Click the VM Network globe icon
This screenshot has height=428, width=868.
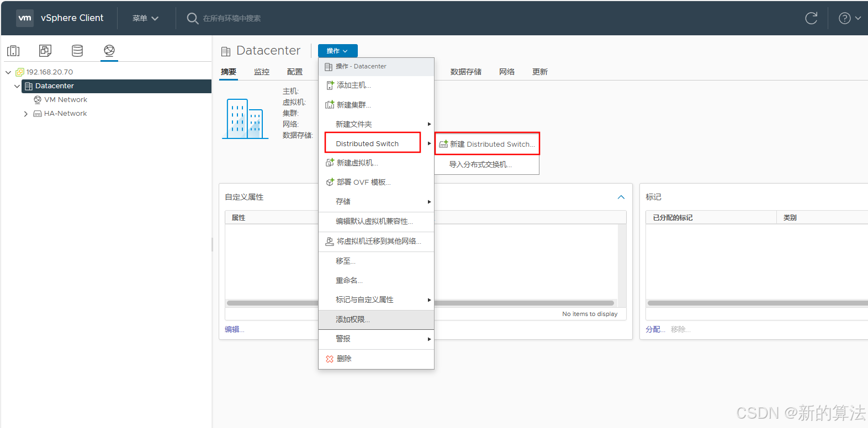click(38, 100)
